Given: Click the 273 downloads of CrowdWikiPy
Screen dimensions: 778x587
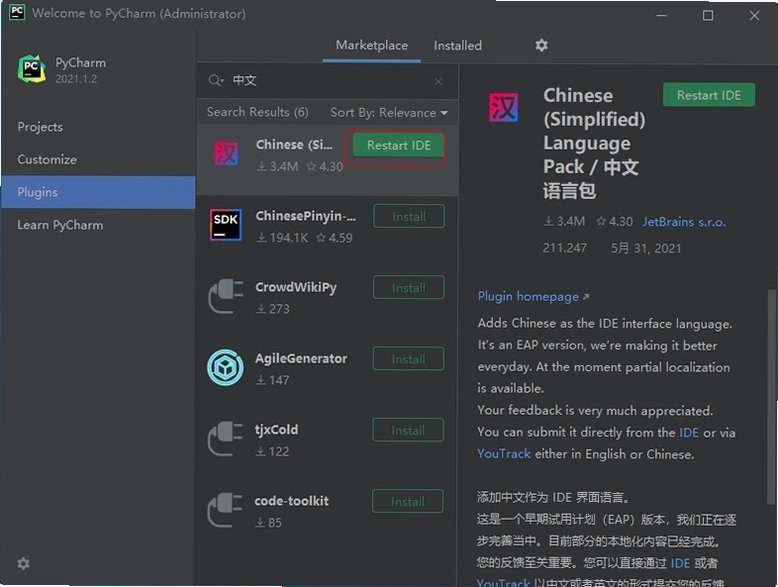Looking at the screenshot, I should 272,309.
